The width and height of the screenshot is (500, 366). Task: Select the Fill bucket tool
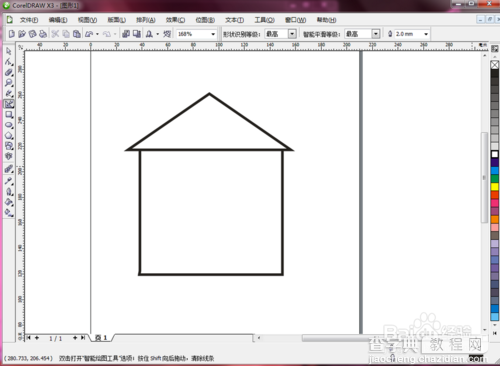(9, 202)
